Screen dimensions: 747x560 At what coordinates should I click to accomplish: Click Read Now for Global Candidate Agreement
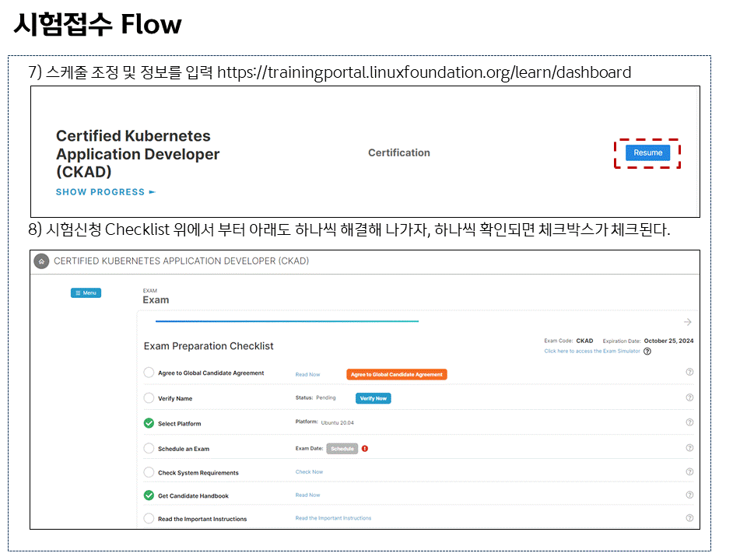pyautogui.click(x=308, y=375)
